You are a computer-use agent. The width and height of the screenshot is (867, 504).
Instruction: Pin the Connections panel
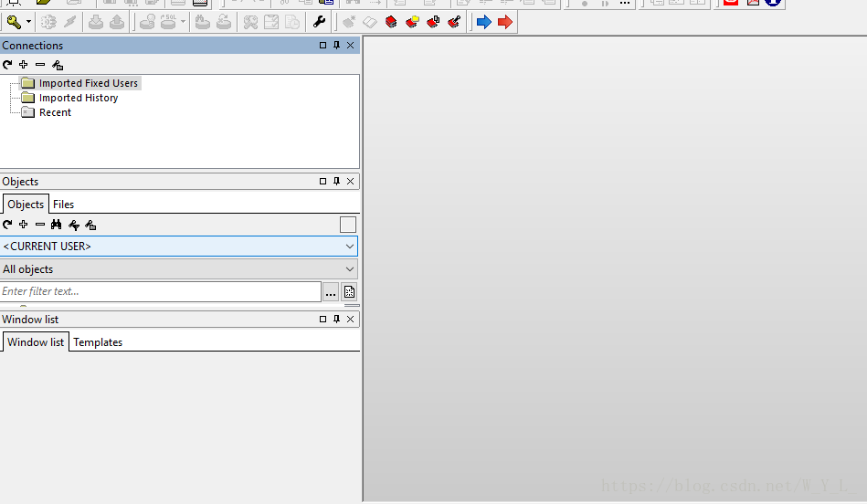(x=337, y=46)
